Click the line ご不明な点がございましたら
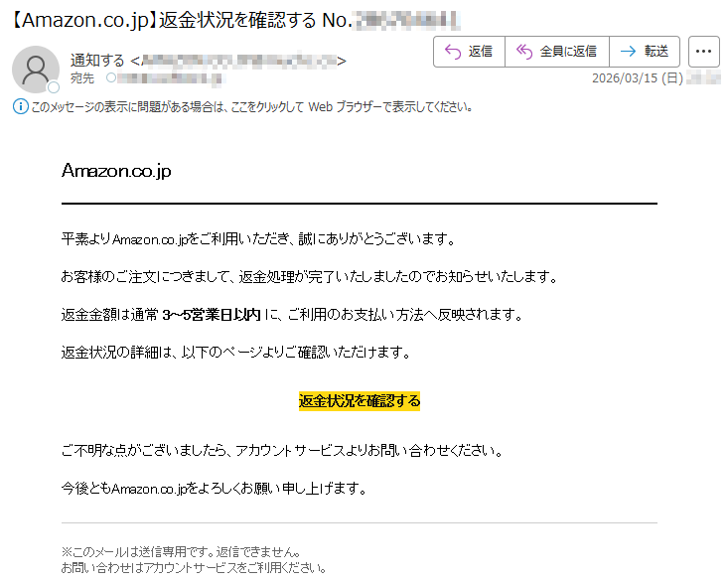This screenshot has height=583, width=728. coord(282,451)
